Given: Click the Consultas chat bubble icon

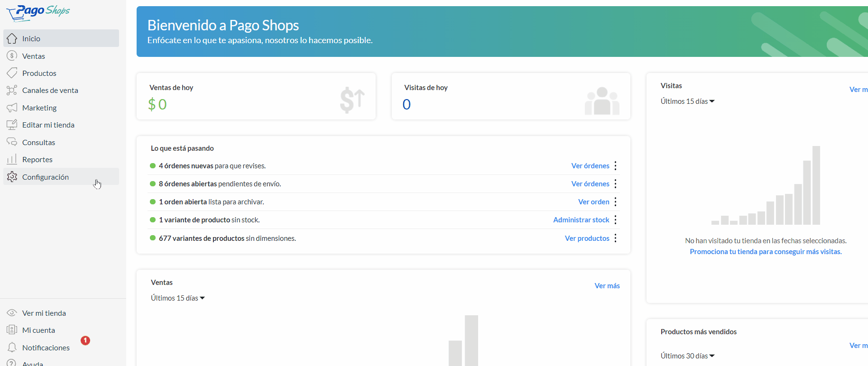Looking at the screenshot, I should click(12, 142).
